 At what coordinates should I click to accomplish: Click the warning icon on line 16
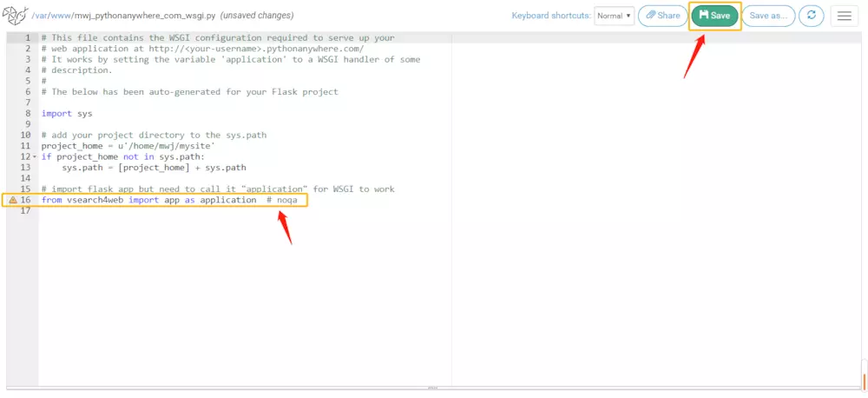(13, 200)
